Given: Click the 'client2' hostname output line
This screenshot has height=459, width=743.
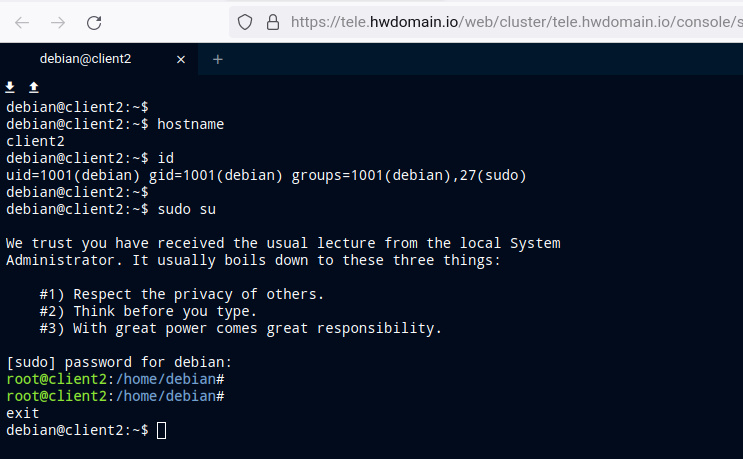Looking at the screenshot, I should (x=35, y=141).
